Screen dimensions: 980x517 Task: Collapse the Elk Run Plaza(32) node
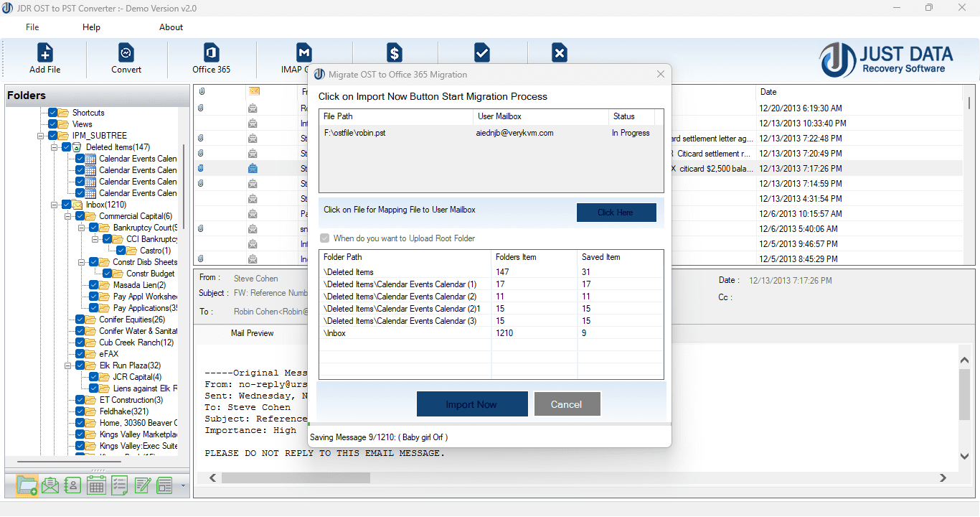[68, 365]
